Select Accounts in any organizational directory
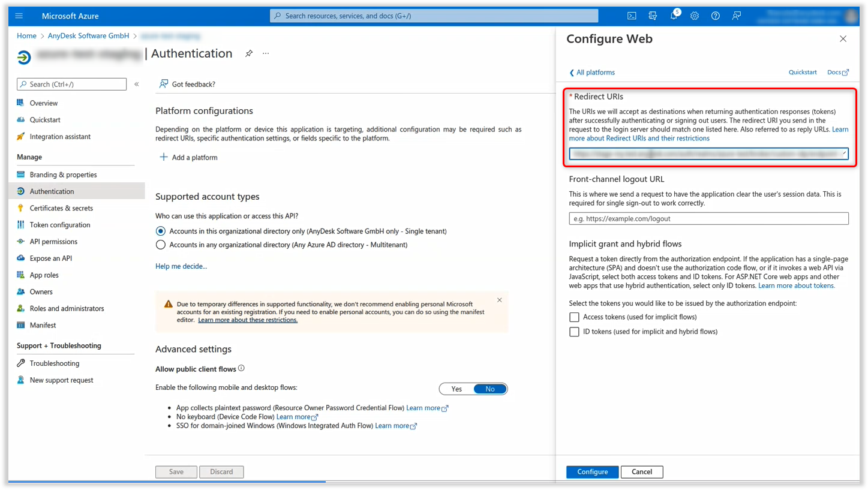 tap(160, 244)
